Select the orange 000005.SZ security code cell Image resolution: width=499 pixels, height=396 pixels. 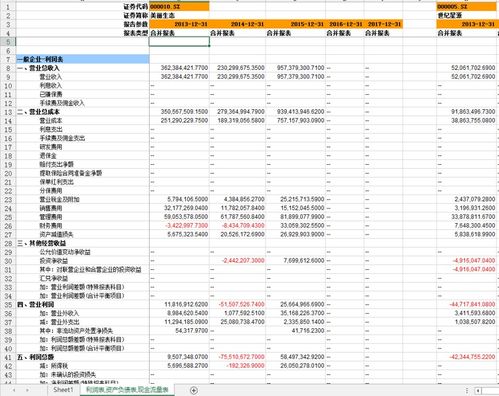[466, 7]
